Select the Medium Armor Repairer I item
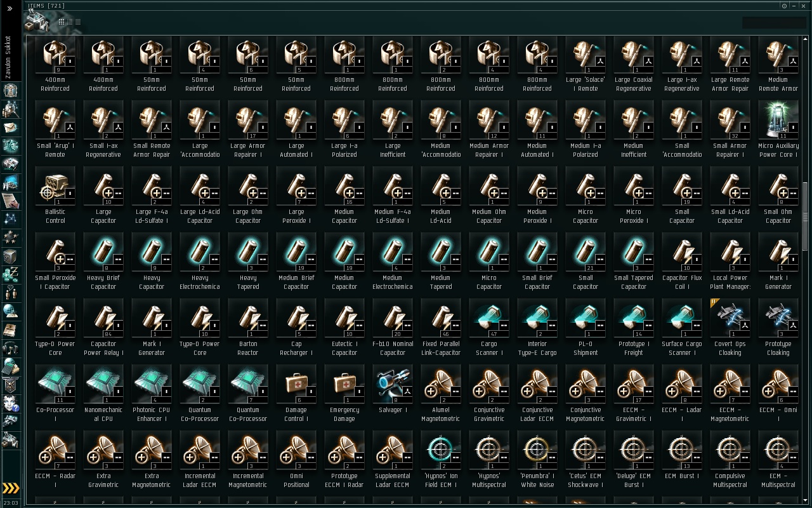The height and width of the screenshot is (508, 812). (489, 130)
